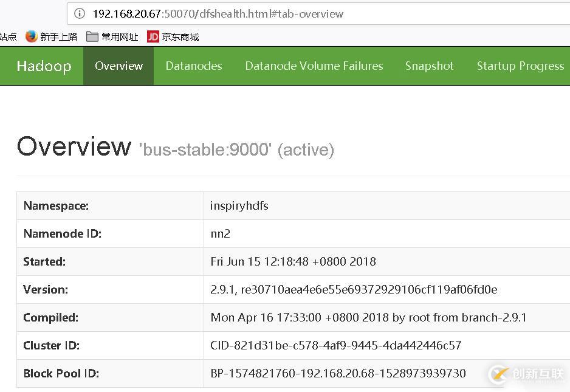The width and height of the screenshot is (570, 392).
Task: Click the Started timestamp value
Action: [x=293, y=261]
